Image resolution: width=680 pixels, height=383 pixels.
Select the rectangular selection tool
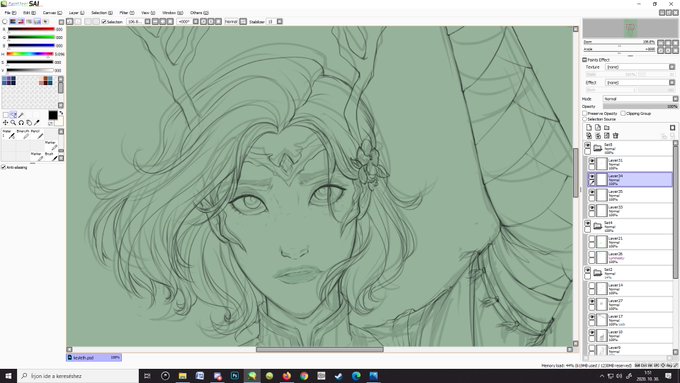[x=6, y=115]
